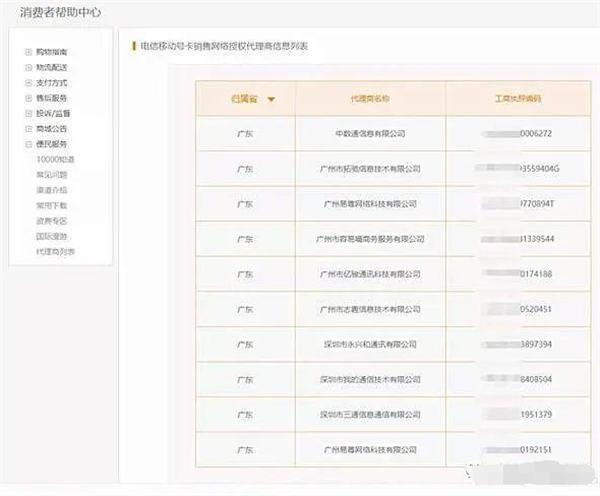Open the 支付方式 sidebar label
600x496 pixels.
click(52, 83)
